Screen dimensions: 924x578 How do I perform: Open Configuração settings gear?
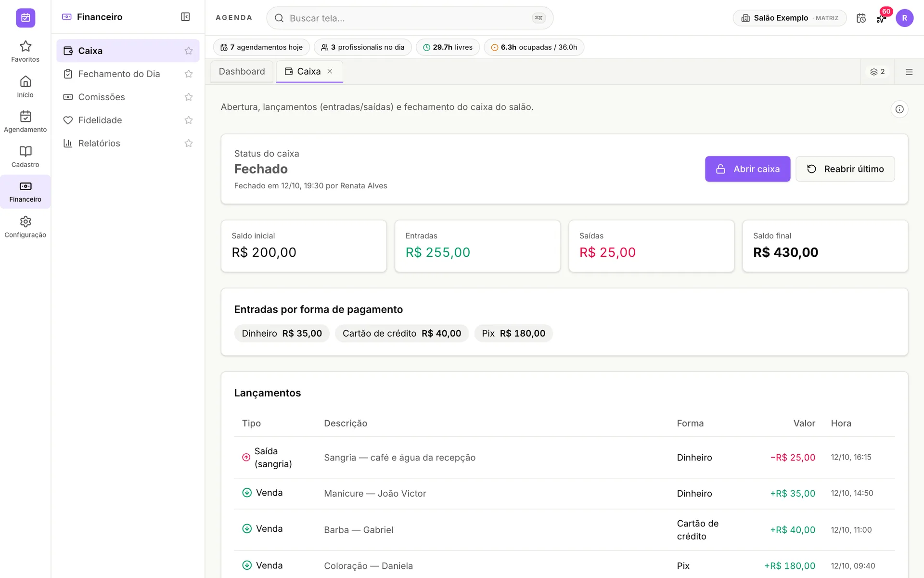(x=25, y=227)
